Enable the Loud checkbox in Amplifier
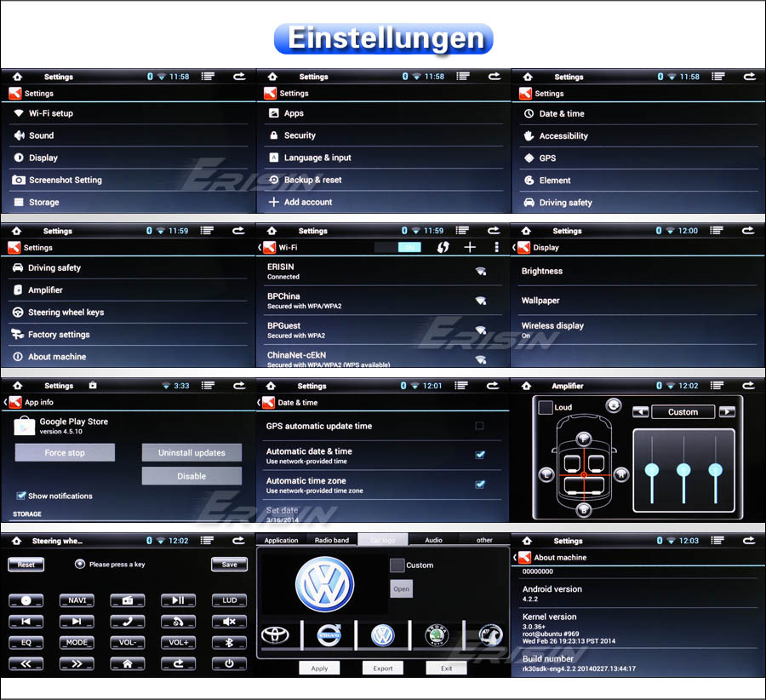Viewport: 766px width, 700px height. click(546, 408)
